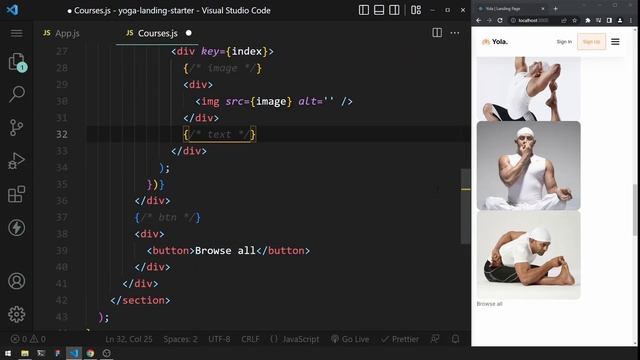Open the browser profile avatar
640x360 pixels.
[x=620, y=20]
